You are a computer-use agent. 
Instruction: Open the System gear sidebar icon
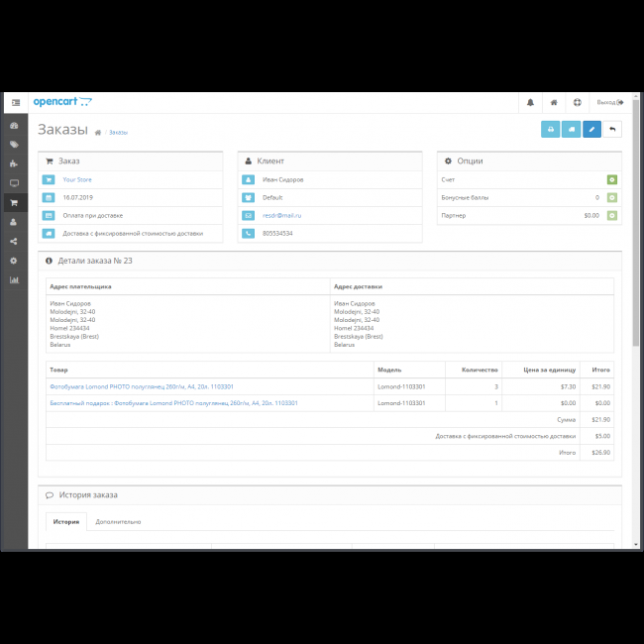click(x=14, y=261)
